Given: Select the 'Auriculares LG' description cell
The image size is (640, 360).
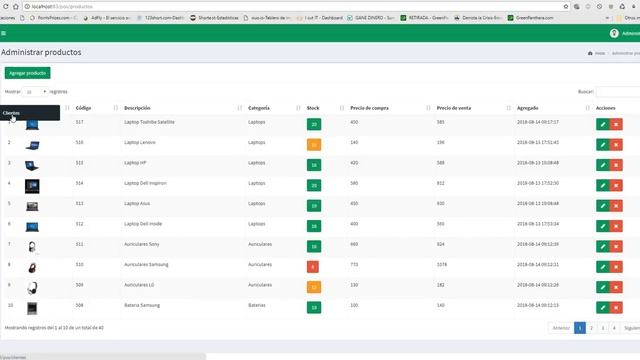Looking at the screenshot, I should (x=139, y=285).
